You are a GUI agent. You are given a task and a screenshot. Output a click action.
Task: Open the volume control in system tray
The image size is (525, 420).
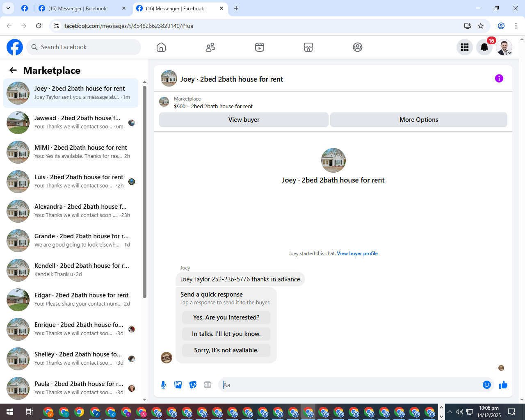click(460, 412)
